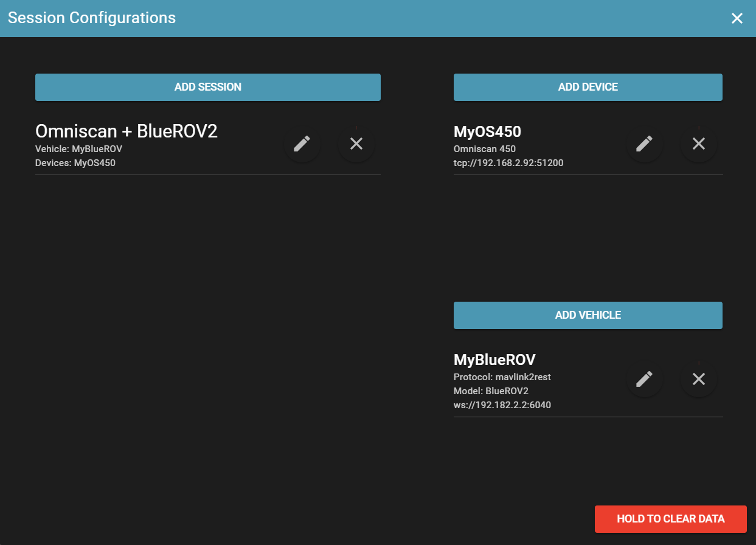
Task: Edit the MyOS450 device with pencil icon
Action: pyautogui.click(x=644, y=144)
